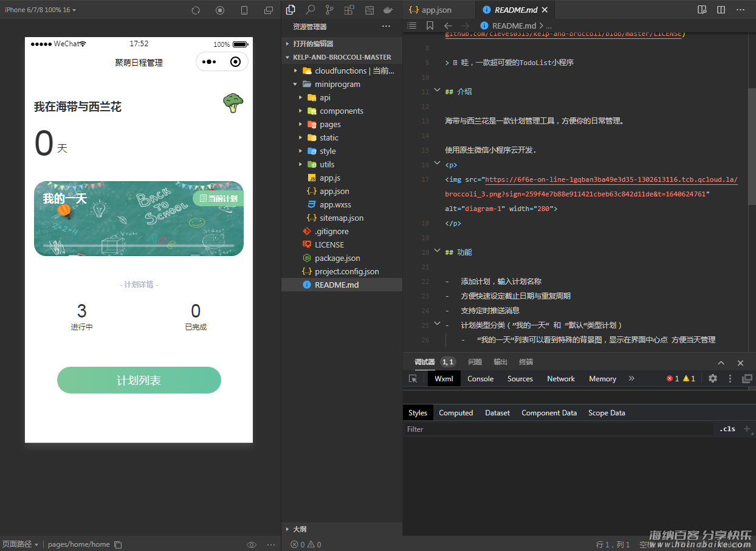The height and width of the screenshot is (551, 756).
Task: Click the Filter styles input field
Action: 558,429
